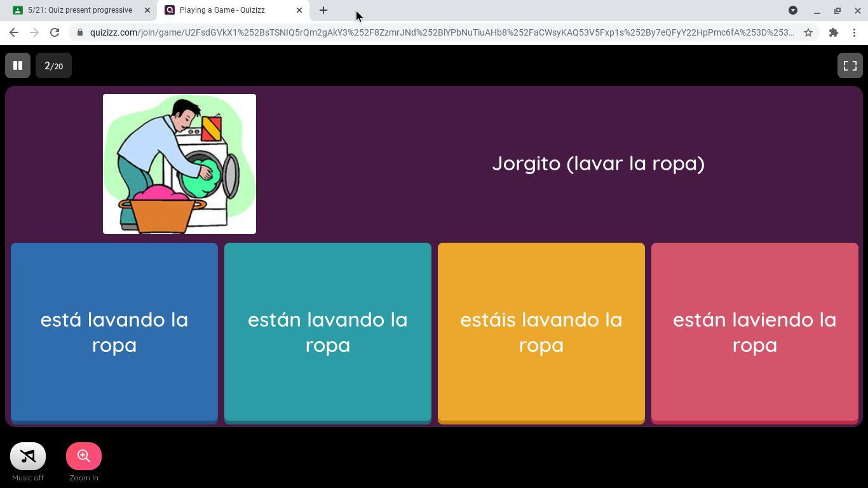The image size is (868, 488).
Task: Switch to the '5/21: Quiz present progressive' tab
Action: point(79,10)
